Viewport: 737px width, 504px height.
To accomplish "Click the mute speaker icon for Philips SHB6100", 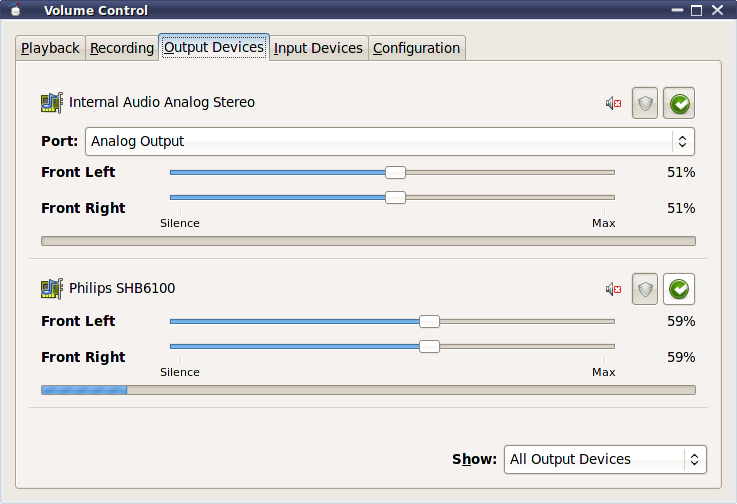I will point(614,289).
